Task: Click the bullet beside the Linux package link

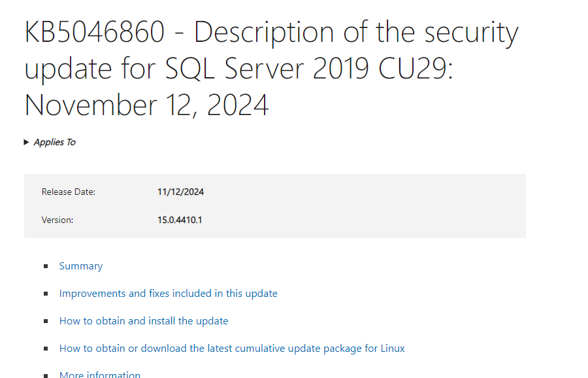Action: (x=46, y=349)
